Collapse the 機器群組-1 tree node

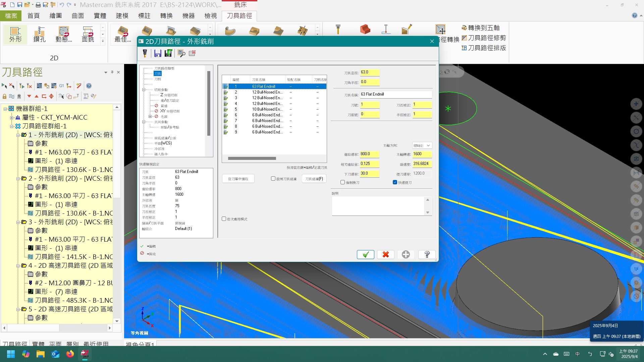click(5, 109)
